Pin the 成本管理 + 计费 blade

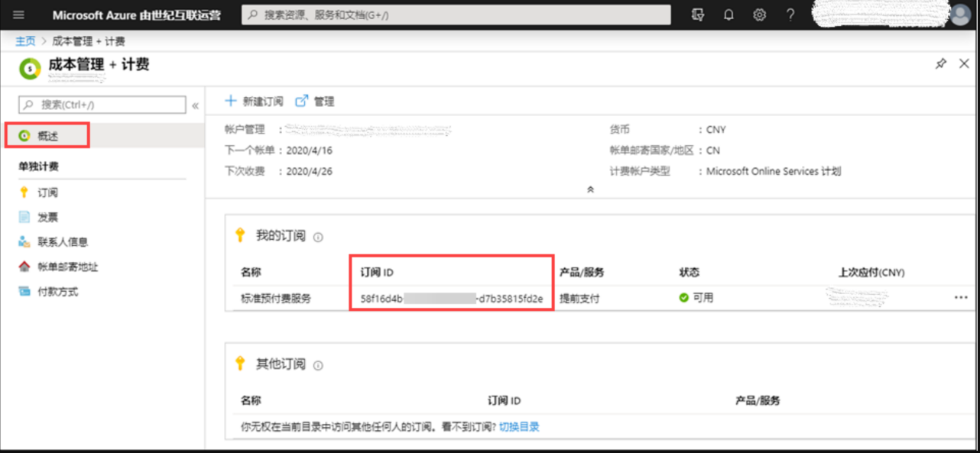coord(941,64)
